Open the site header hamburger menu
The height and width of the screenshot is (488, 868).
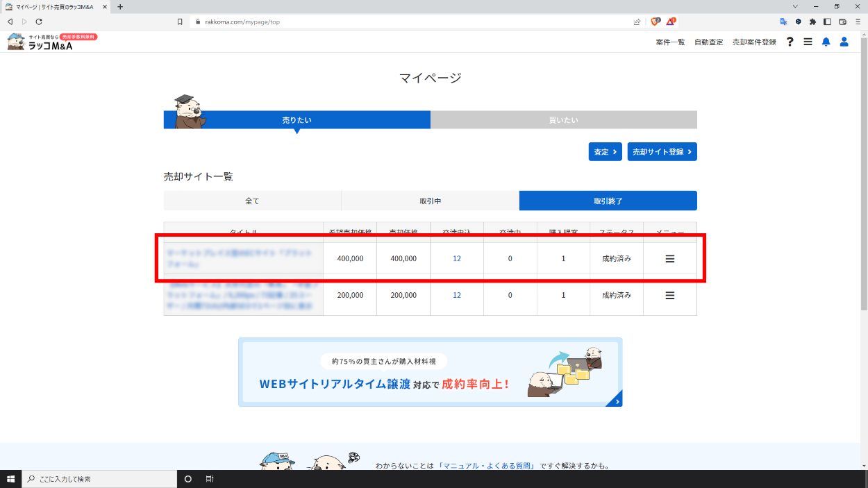[808, 42]
